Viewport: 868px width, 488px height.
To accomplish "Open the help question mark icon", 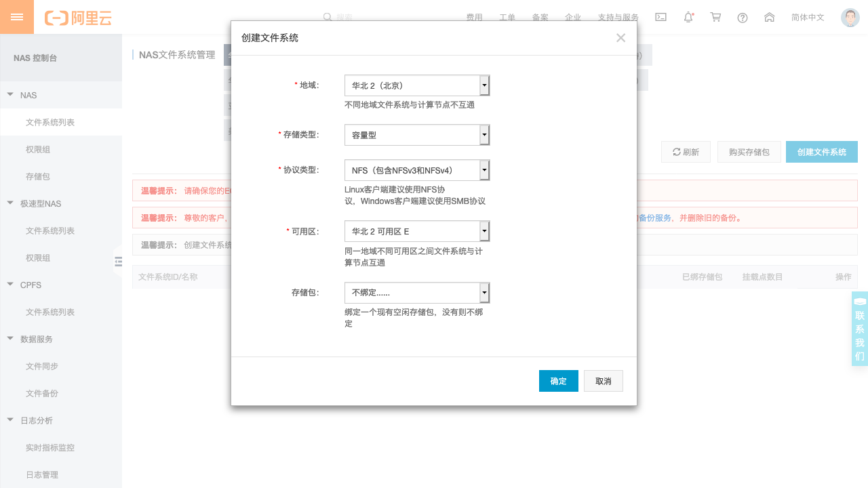I will 743,17.
